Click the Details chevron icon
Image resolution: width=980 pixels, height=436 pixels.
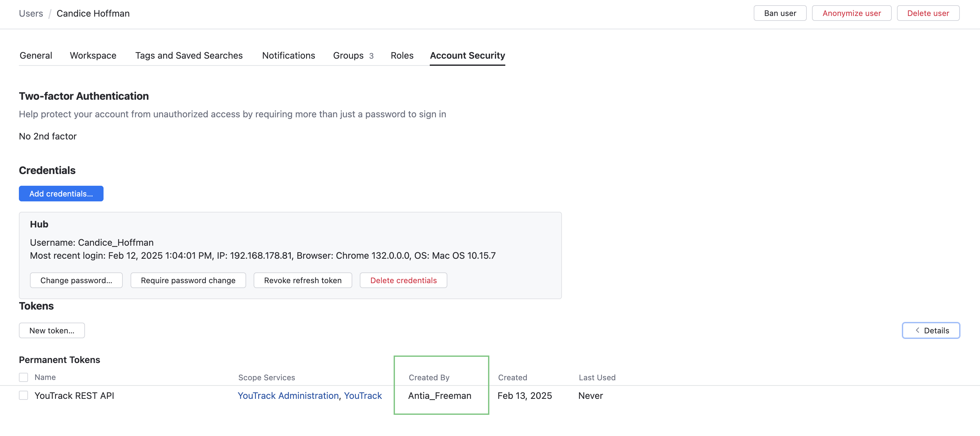[917, 330]
